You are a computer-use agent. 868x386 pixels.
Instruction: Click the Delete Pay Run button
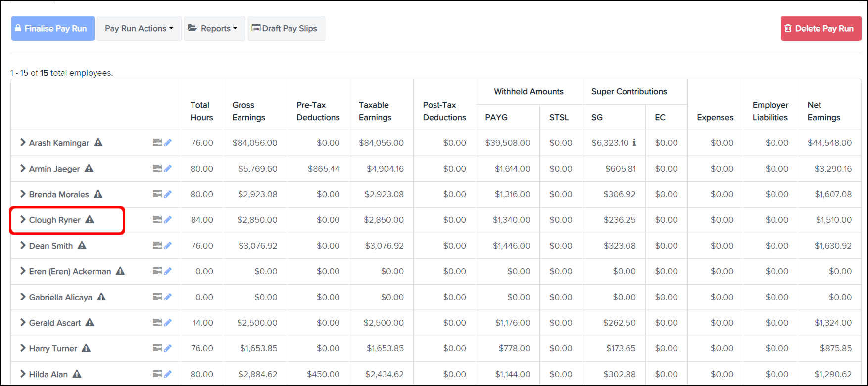[x=820, y=28]
